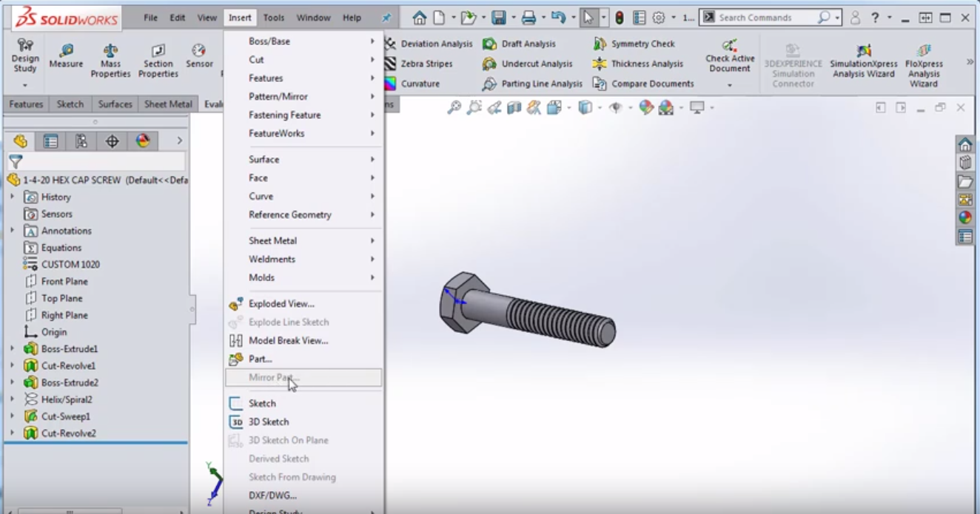
Task: Select CUSTOM 1020 material item
Action: (x=61, y=264)
